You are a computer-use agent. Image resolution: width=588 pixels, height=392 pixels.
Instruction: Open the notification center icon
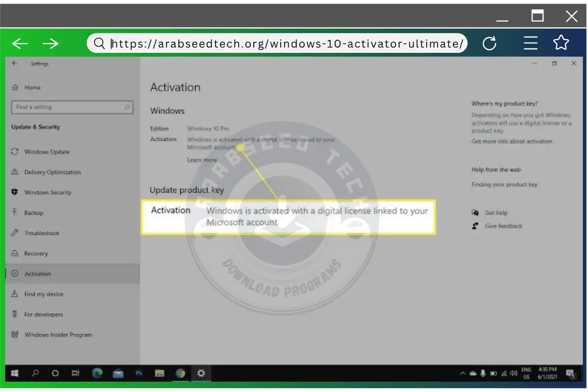tap(570, 374)
